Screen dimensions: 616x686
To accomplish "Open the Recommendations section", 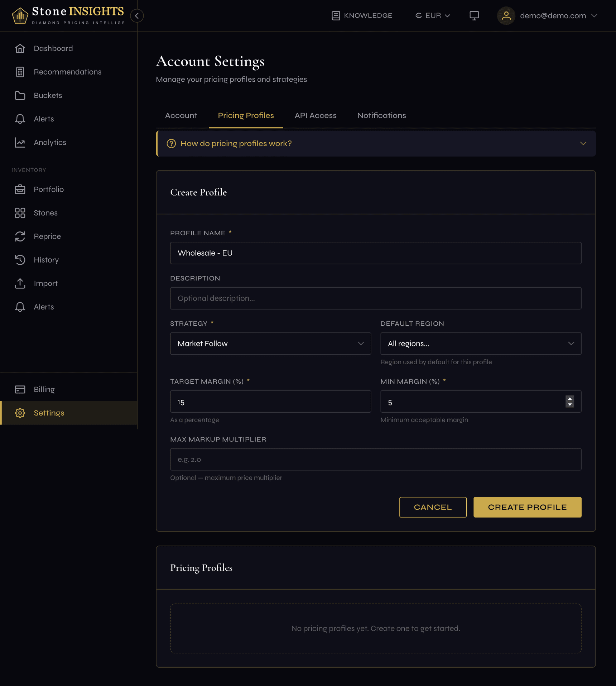I will [67, 72].
